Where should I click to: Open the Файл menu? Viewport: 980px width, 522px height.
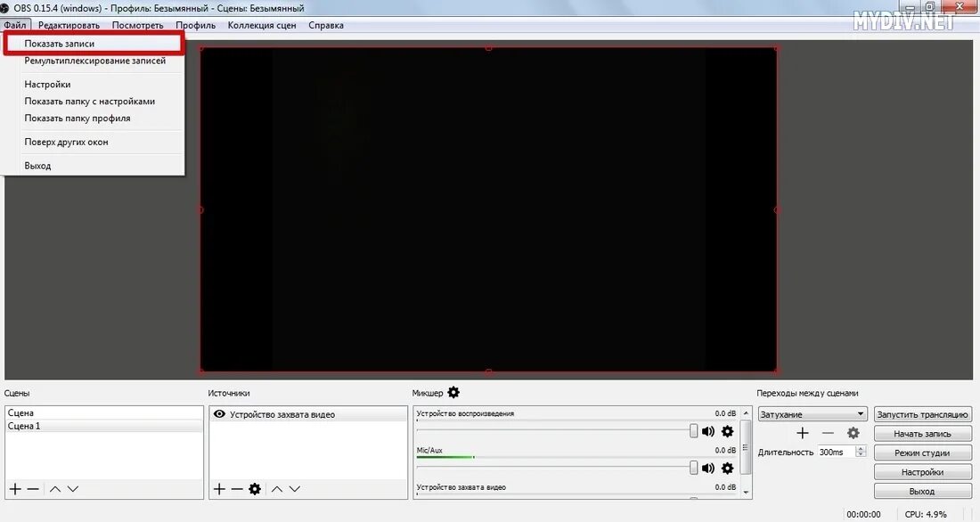(15, 25)
